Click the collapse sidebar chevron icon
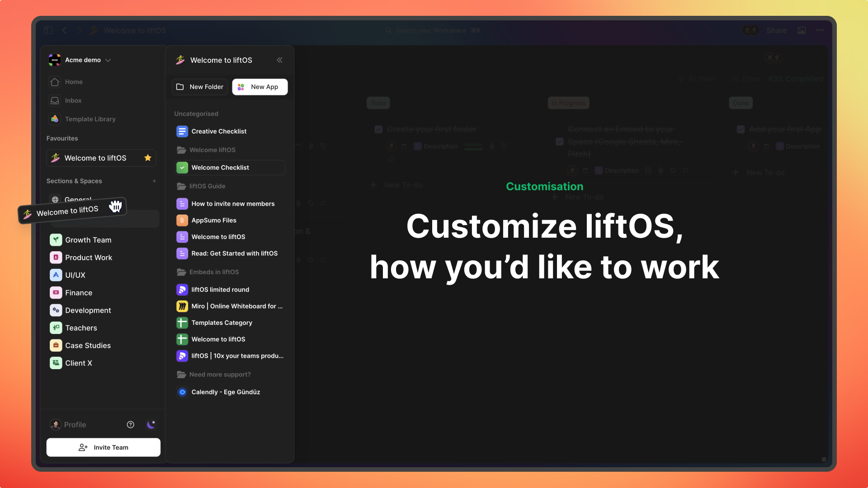 (x=279, y=60)
